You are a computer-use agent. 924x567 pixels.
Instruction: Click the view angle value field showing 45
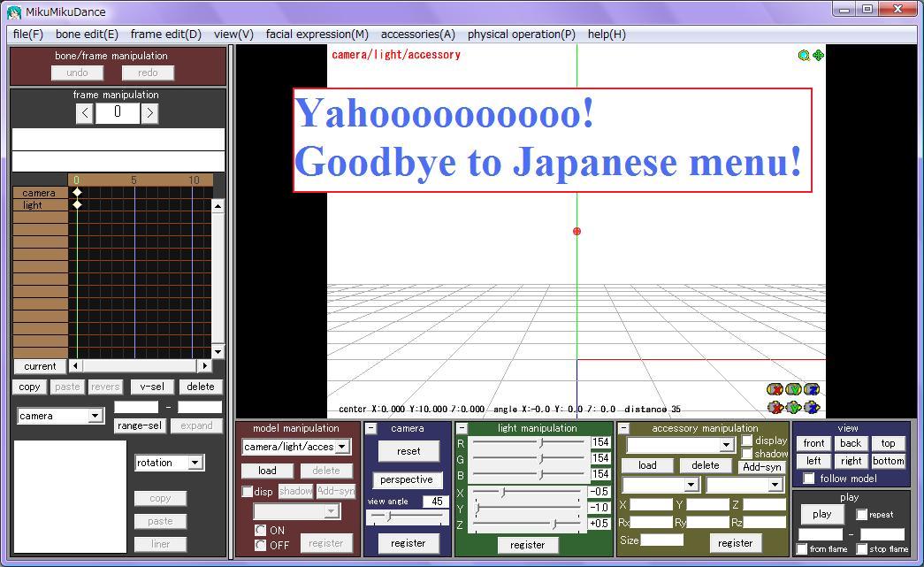(436, 501)
